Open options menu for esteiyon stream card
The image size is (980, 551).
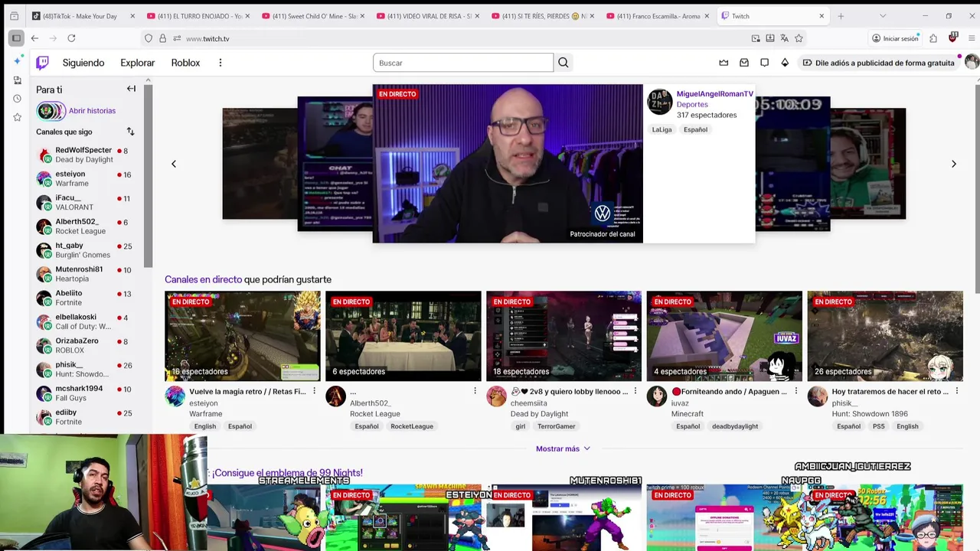[314, 391]
